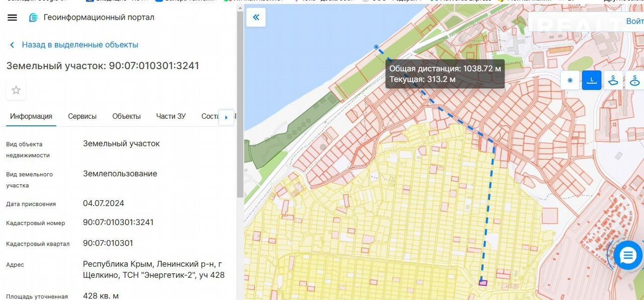Open the Сервисы tab
This screenshot has height=300, width=644.
(82, 116)
